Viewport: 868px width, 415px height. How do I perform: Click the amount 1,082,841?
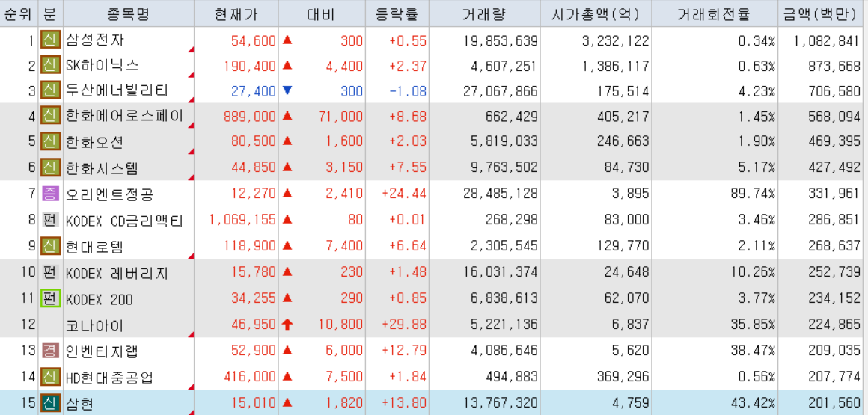tap(827, 40)
